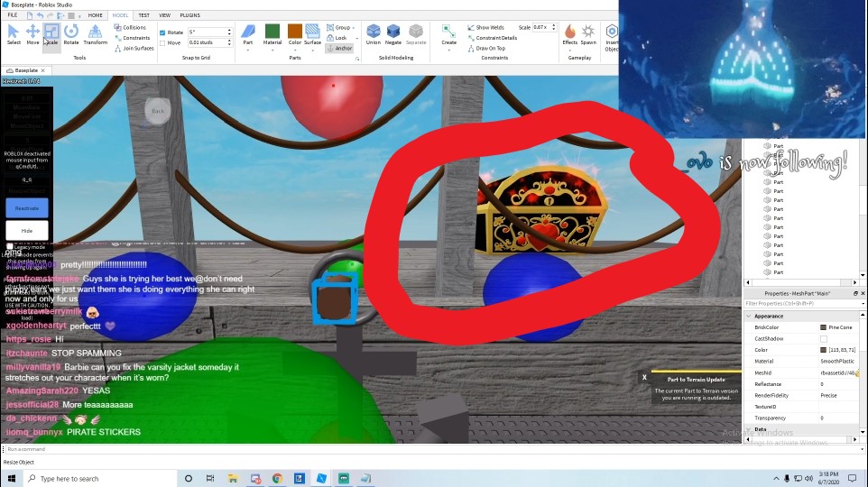Activate the Rotate tool in ribbon
The height and width of the screenshot is (487, 868).
(x=71, y=34)
